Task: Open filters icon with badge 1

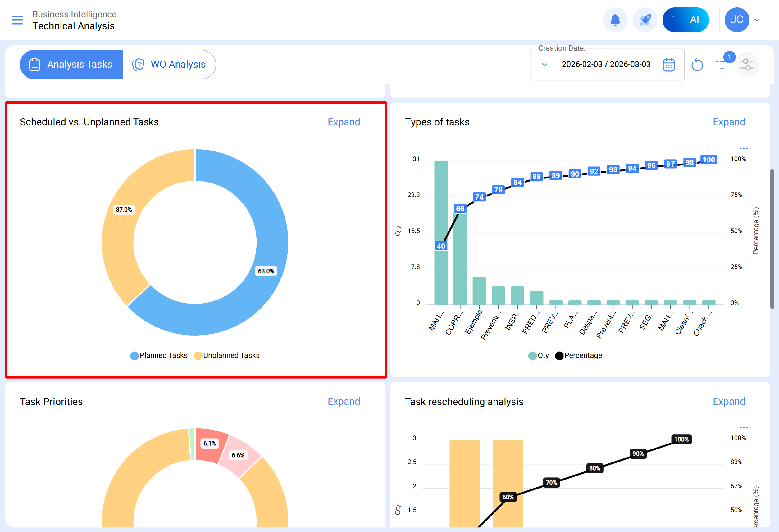Action: [721, 64]
